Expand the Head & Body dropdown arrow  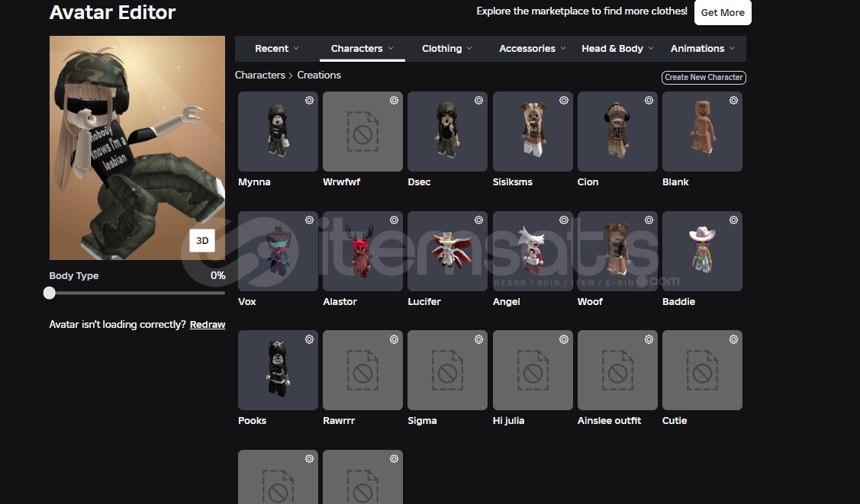coord(651,48)
